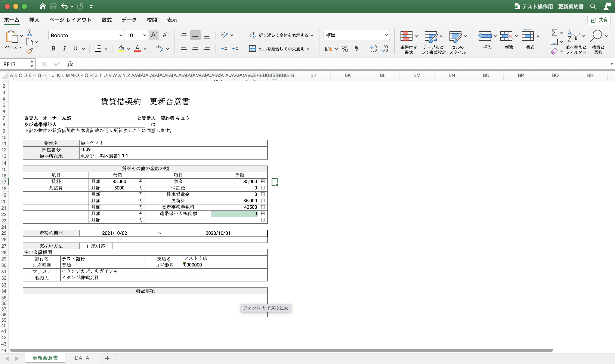
Task: Align text to middle vertically
Action: tap(195, 35)
